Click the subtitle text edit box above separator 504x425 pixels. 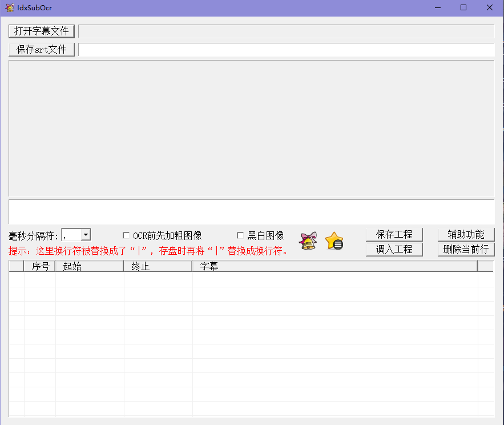[x=251, y=211]
